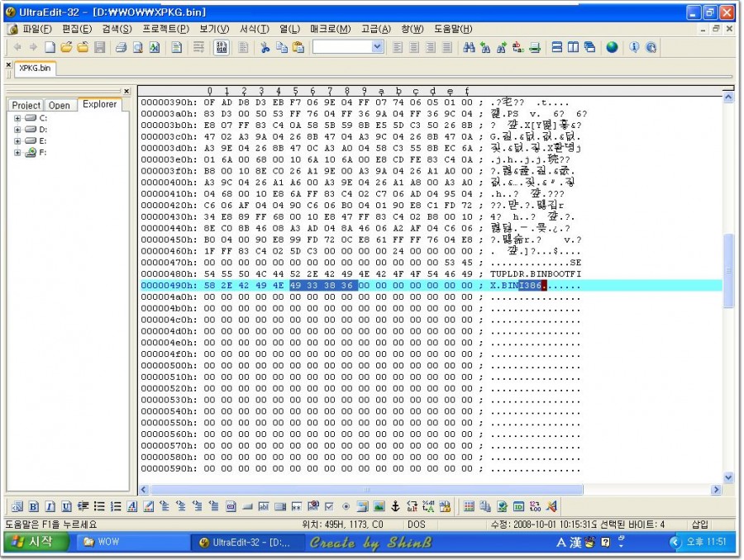Click the New File icon in toolbar
This screenshot has width=744, height=560.
coord(50,47)
